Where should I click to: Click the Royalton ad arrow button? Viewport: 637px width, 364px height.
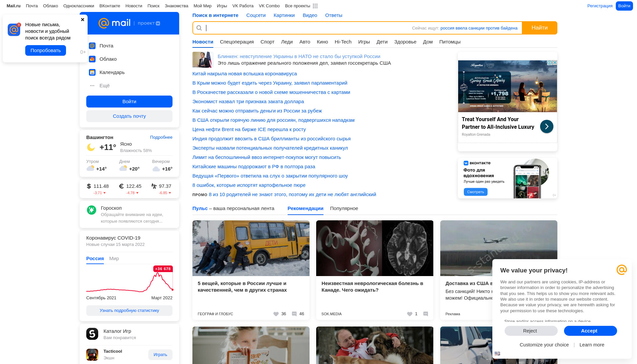pos(546,126)
